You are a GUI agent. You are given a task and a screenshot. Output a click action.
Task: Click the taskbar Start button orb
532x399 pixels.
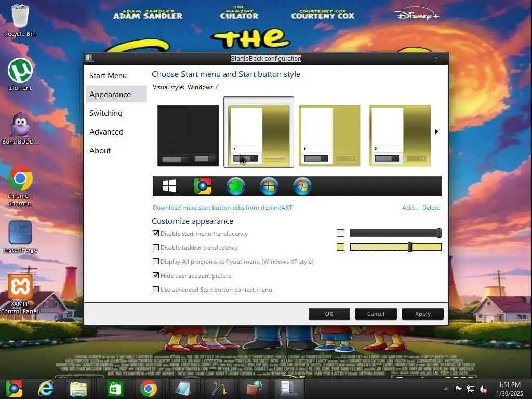[x=14, y=389]
